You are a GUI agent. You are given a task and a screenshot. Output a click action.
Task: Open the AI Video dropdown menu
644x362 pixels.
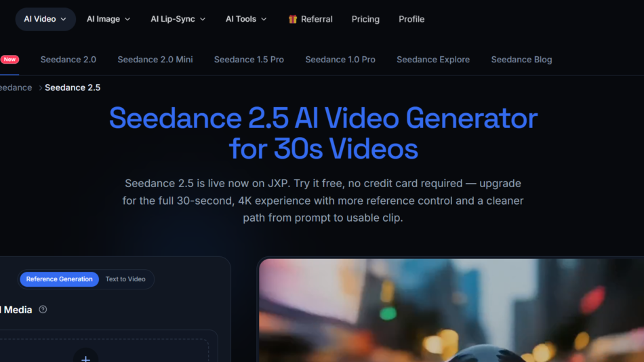(45, 19)
